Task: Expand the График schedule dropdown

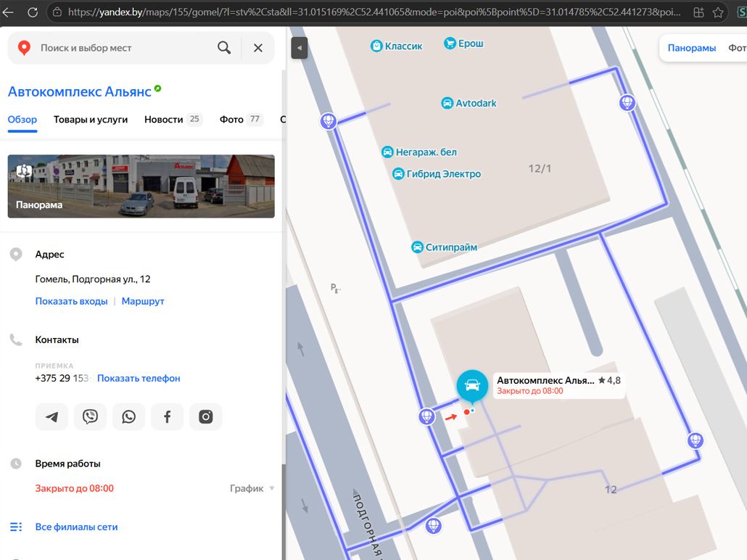Action: (252, 488)
